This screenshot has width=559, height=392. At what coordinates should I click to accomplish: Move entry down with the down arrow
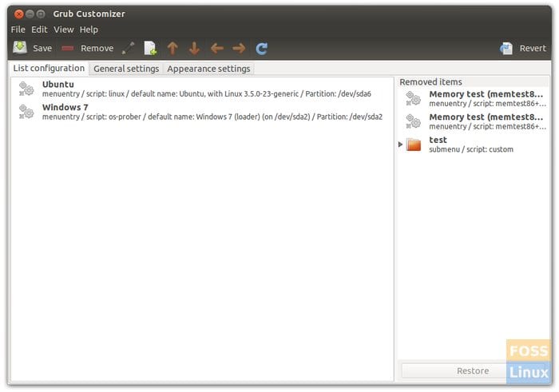click(194, 48)
